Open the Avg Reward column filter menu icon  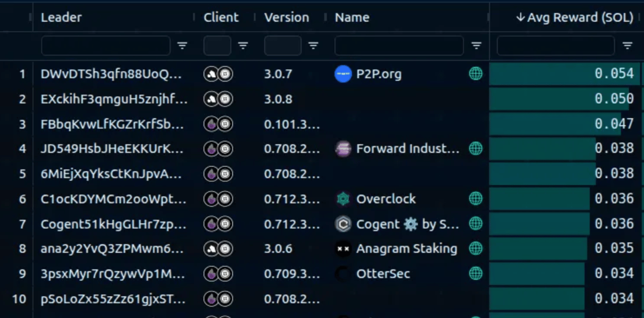point(628,46)
